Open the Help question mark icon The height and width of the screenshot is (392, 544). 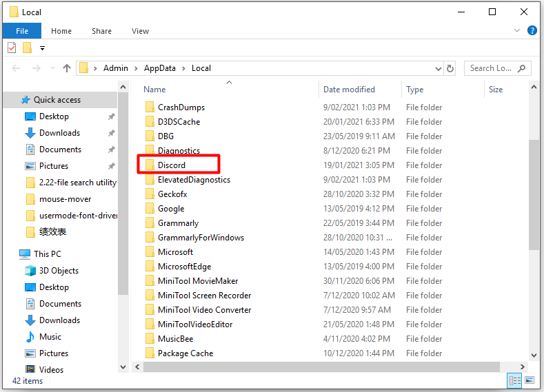tap(532, 31)
